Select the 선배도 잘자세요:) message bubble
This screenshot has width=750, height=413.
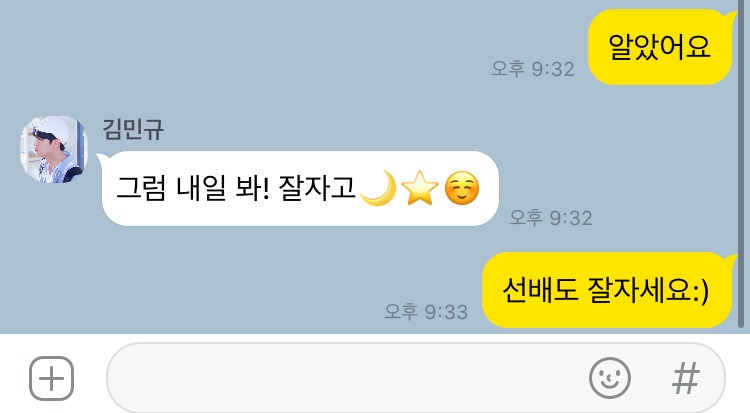[607, 290]
